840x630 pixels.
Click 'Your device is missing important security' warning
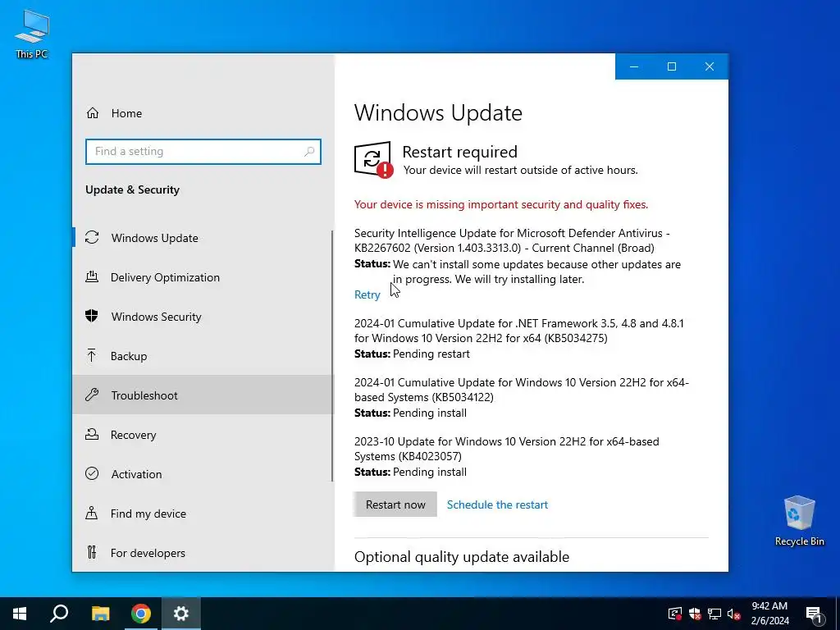(x=501, y=204)
